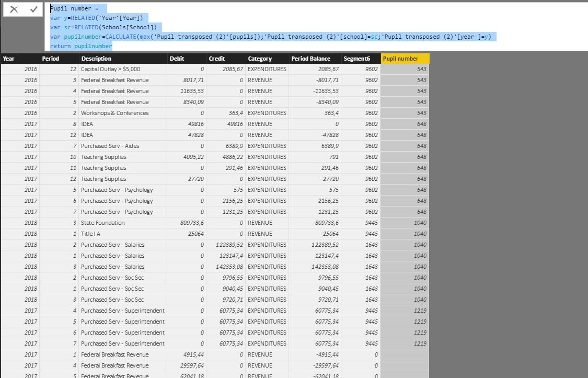The image size is (588, 378).
Task: Click the credit value 291,46
Action: 234,168
